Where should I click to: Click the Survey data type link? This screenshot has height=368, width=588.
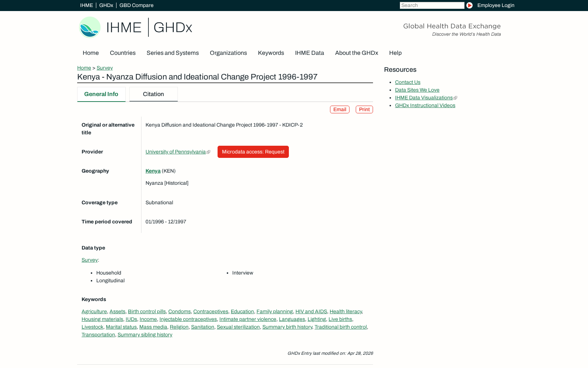tap(90, 260)
